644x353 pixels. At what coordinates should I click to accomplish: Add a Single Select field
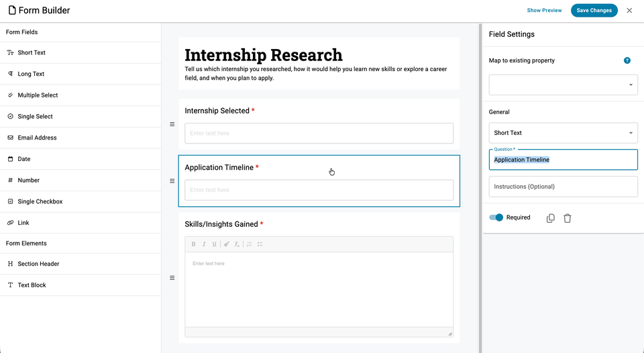pyautogui.click(x=35, y=117)
